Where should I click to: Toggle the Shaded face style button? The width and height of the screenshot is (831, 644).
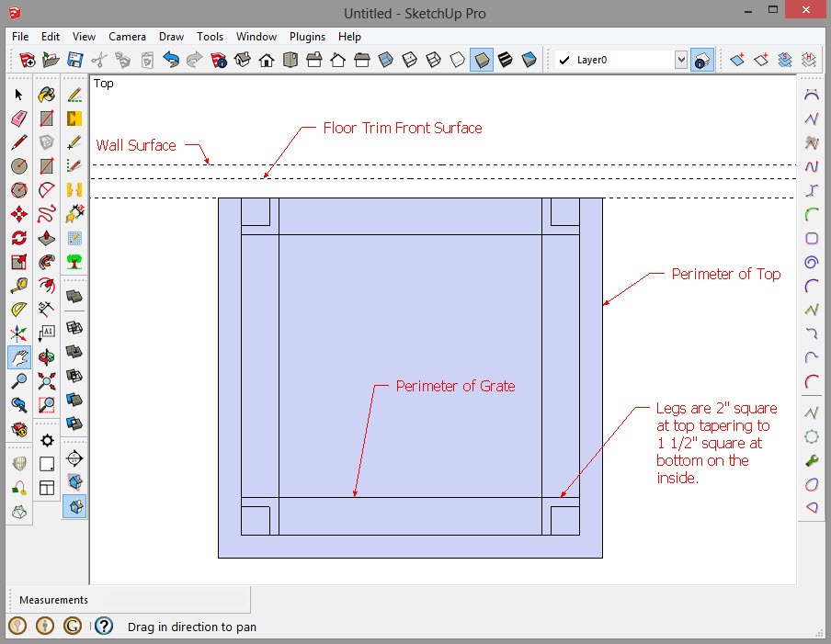[x=482, y=61]
